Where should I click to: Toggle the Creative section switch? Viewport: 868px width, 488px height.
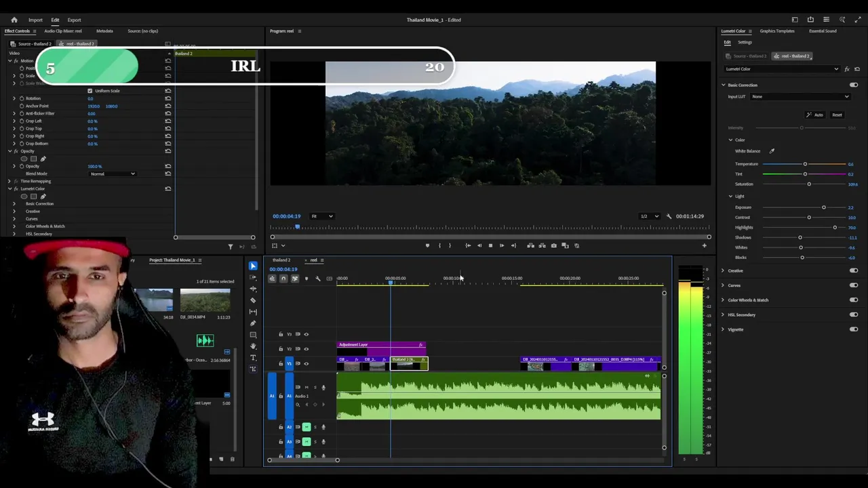pyautogui.click(x=854, y=270)
